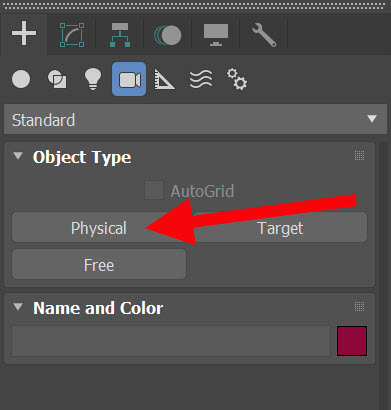Select the Geometry category icon

point(21,79)
